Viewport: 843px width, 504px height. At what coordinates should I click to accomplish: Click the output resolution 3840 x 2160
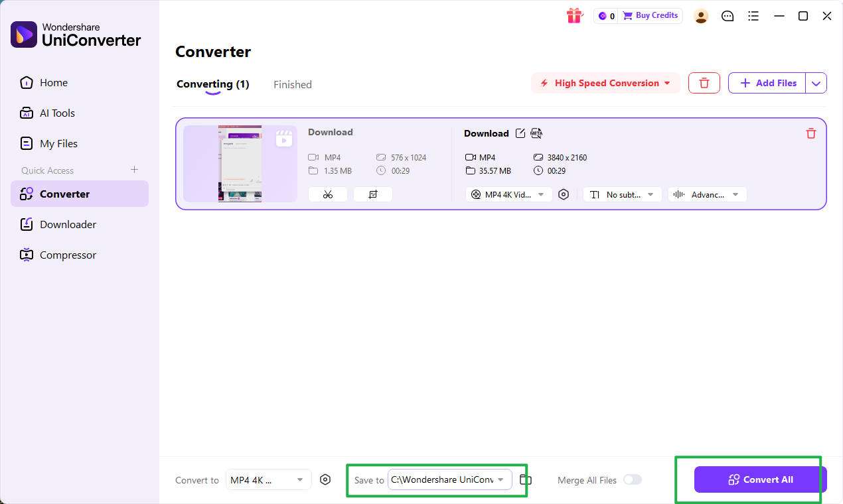click(567, 157)
